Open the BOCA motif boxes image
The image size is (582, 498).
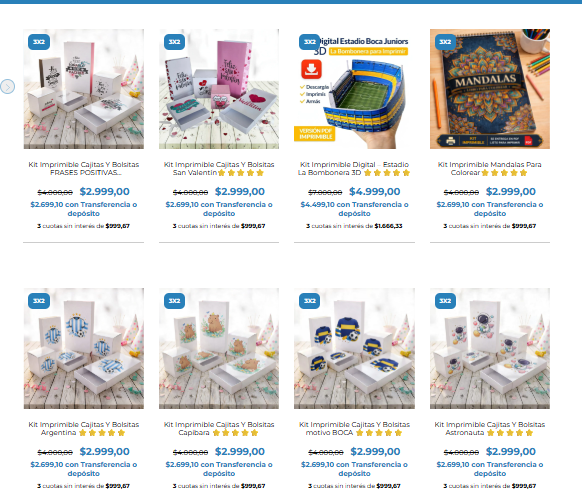coord(354,349)
